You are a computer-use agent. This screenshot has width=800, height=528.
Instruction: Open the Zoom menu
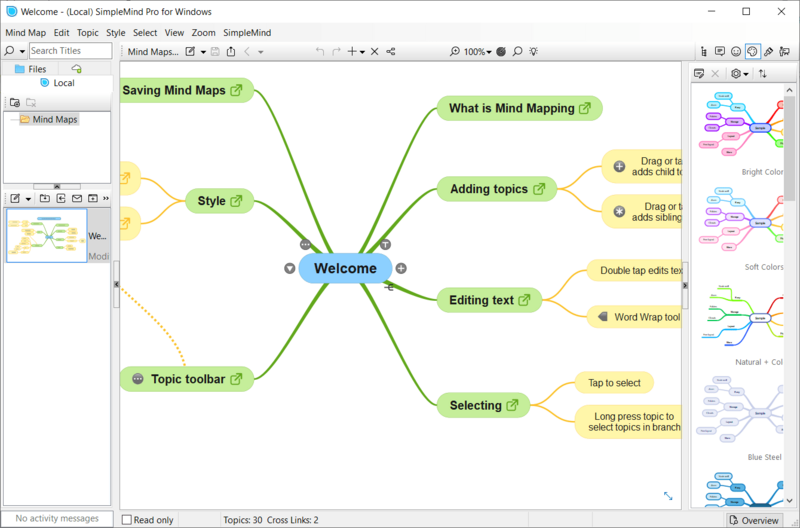click(x=204, y=33)
